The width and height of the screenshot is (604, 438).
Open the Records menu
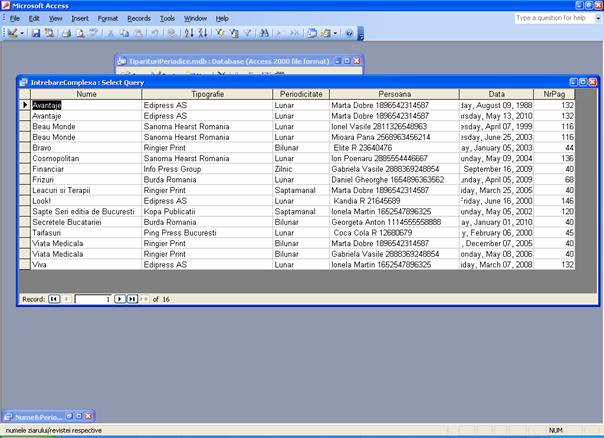point(139,18)
